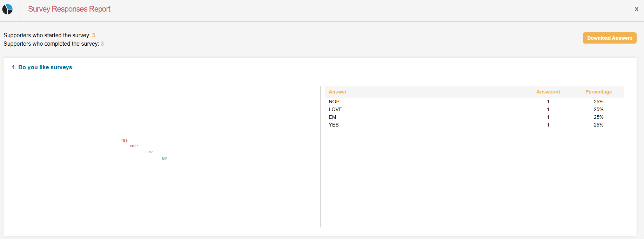
Task: Click the pie chart report icon
Action: point(7,9)
